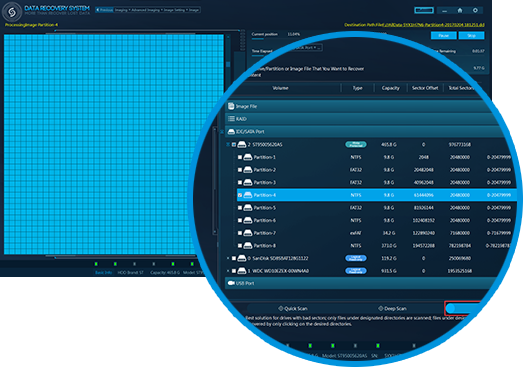Click the Image File page icon
The image size is (524, 368).
231,106
